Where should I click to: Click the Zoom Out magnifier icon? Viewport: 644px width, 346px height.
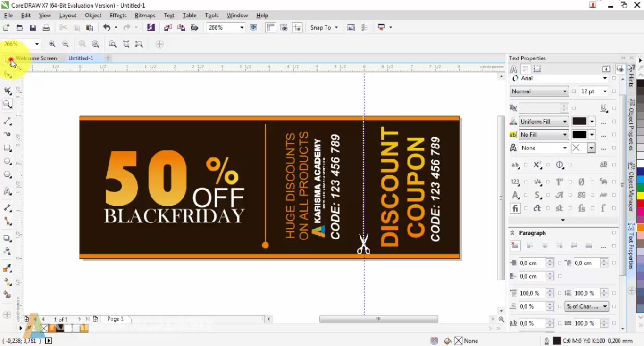click(66, 44)
